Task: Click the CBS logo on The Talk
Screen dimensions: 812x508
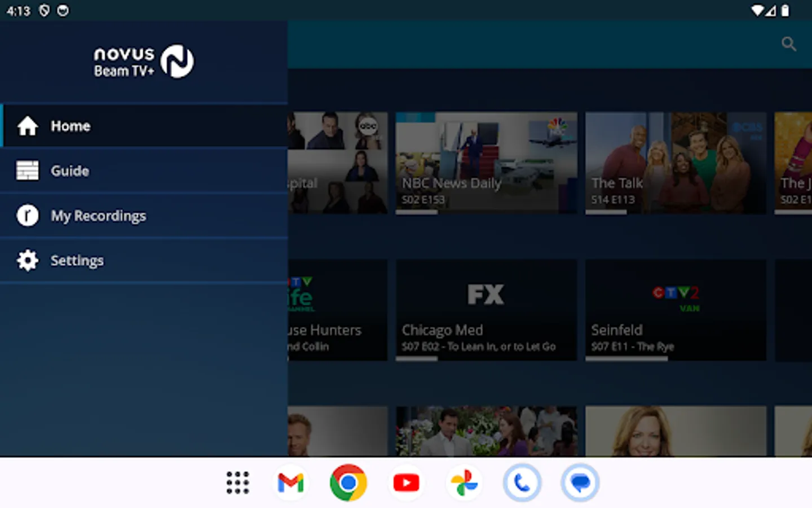Action: (x=748, y=130)
